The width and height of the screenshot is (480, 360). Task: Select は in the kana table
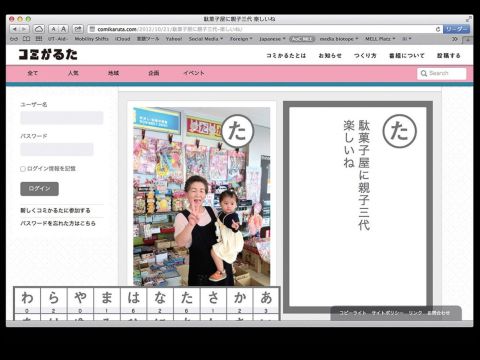134,298
